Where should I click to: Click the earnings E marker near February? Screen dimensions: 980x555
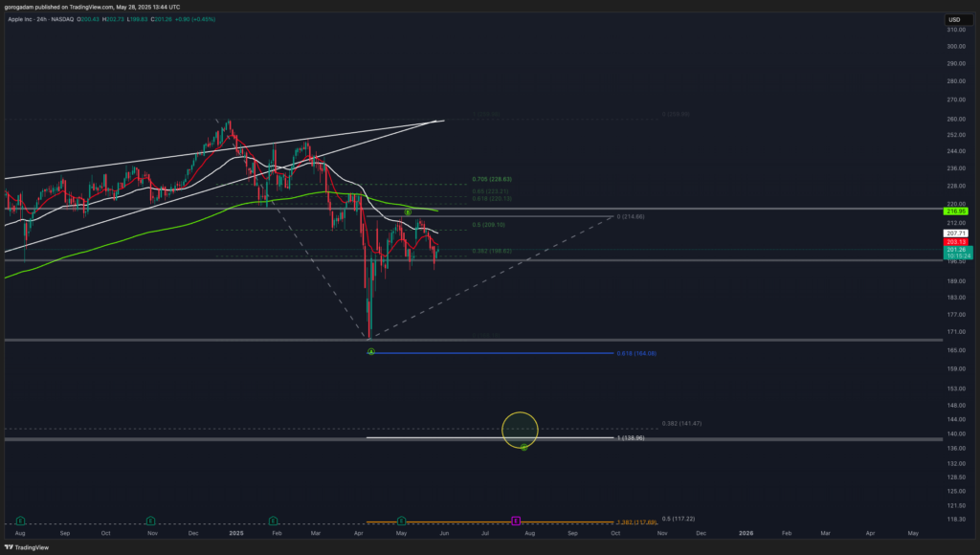pyautogui.click(x=274, y=521)
